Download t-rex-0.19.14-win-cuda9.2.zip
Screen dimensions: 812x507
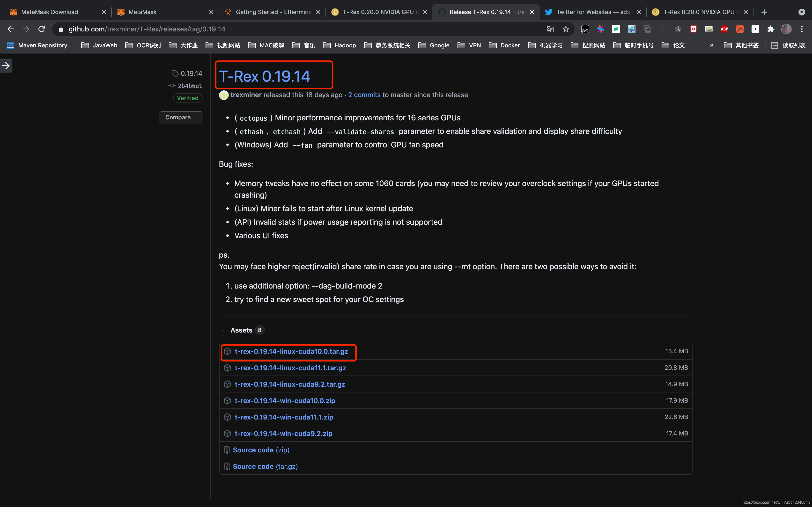click(x=284, y=434)
